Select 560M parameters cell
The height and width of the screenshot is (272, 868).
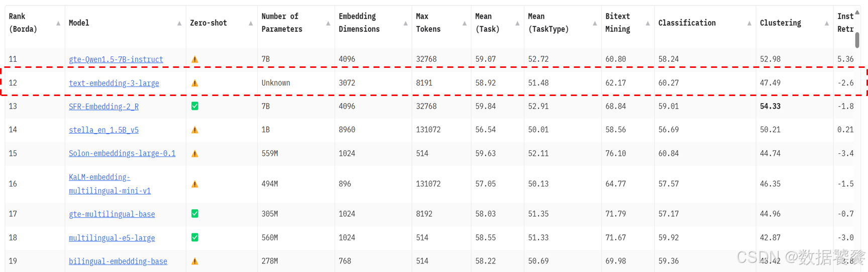click(270, 237)
